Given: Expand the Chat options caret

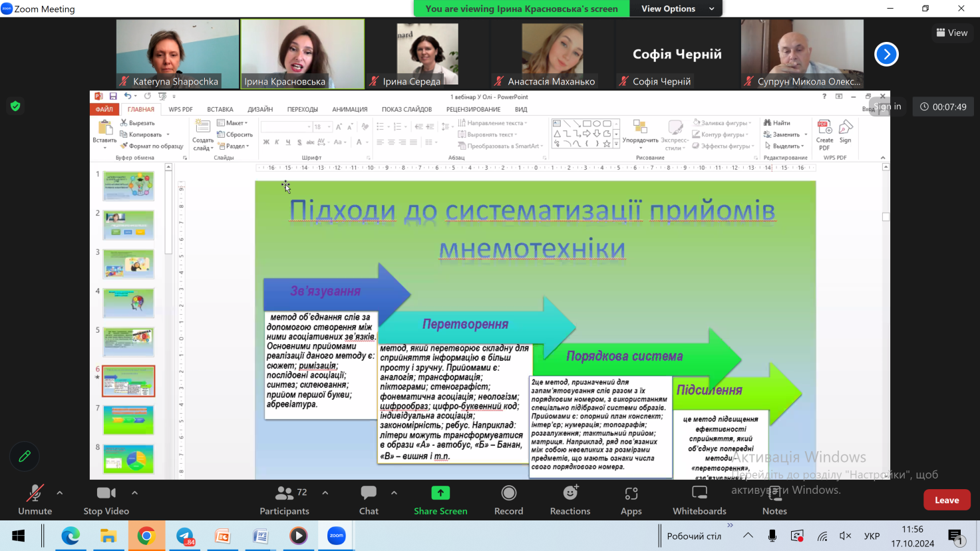Looking at the screenshot, I should pos(394,493).
